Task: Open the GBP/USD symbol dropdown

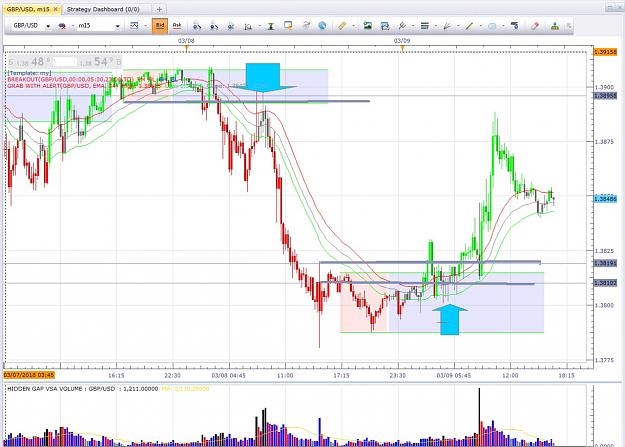Action: click(x=48, y=26)
